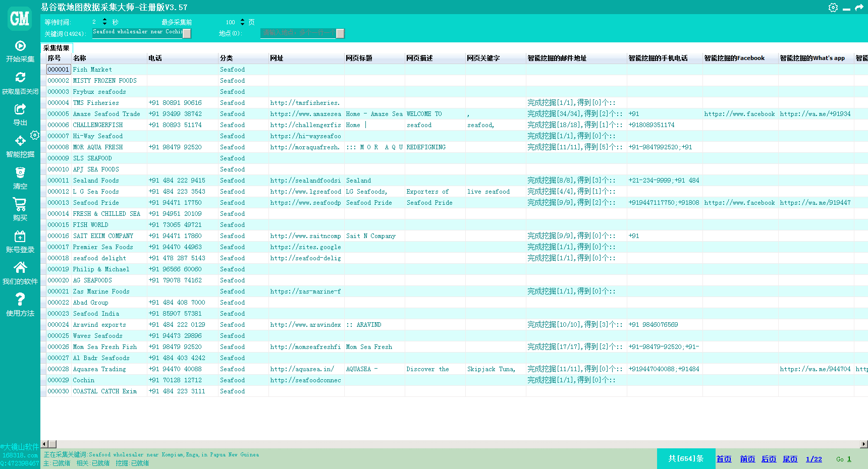
Task: Open the 我们的软件 home icon
Action: point(20,267)
